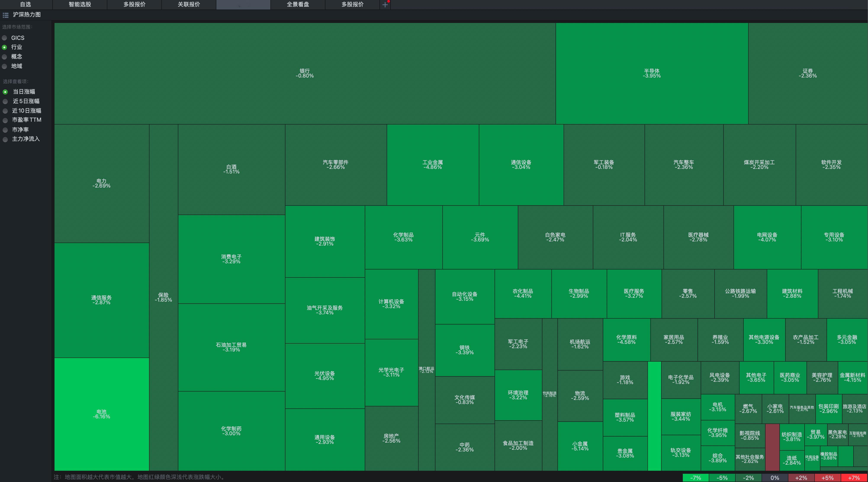
Task: Click the 白酒 sector block
Action: pyautogui.click(x=231, y=169)
